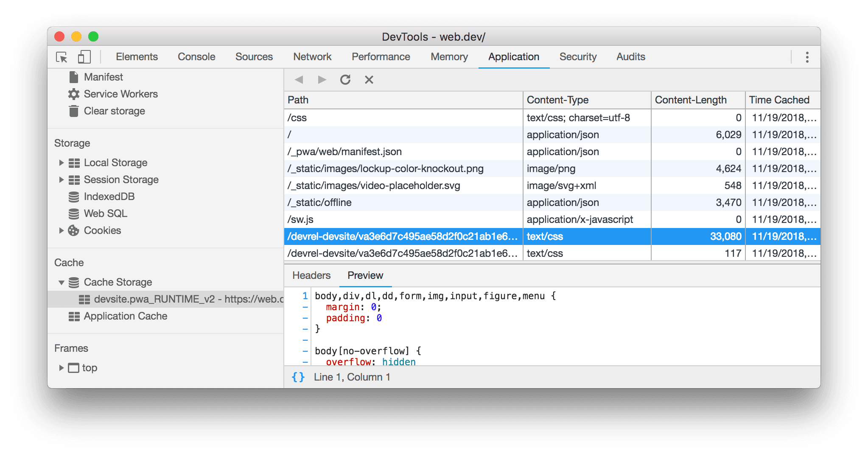Open IndexedDB from the Storage sidebar
Image resolution: width=868 pixels, height=456 pixels.
pyautogui.click(x=109, y=196)
